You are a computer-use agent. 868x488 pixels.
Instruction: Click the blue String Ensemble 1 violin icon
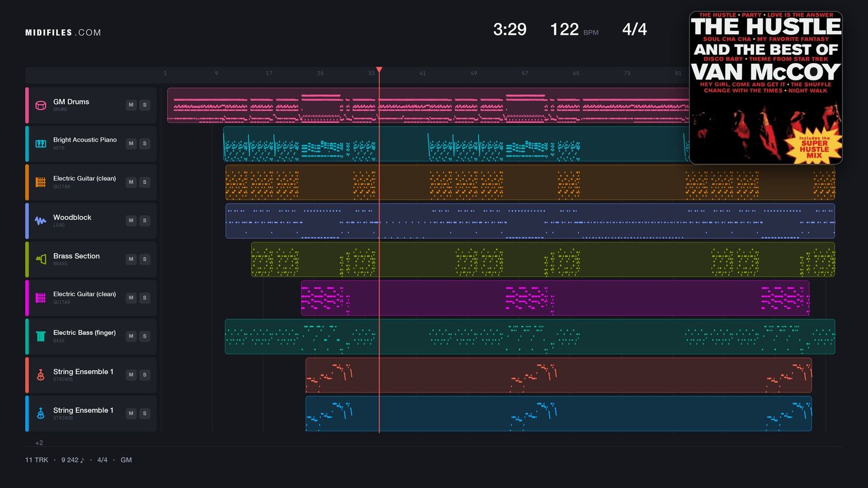point(41,413)
